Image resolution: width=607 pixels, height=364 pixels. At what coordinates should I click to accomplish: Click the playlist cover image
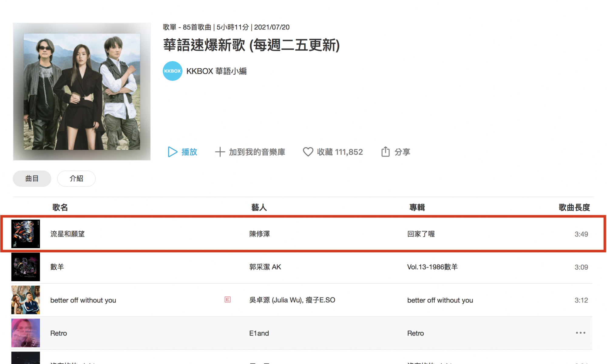(82, 91)
